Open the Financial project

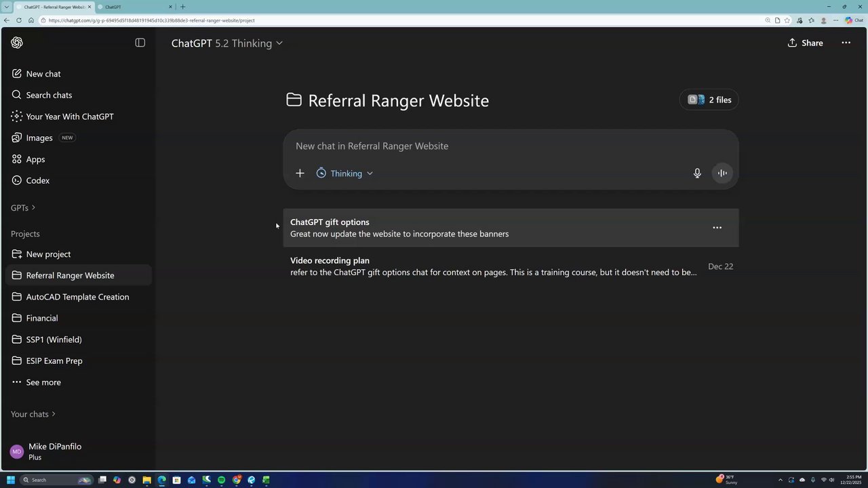[79, 318]
